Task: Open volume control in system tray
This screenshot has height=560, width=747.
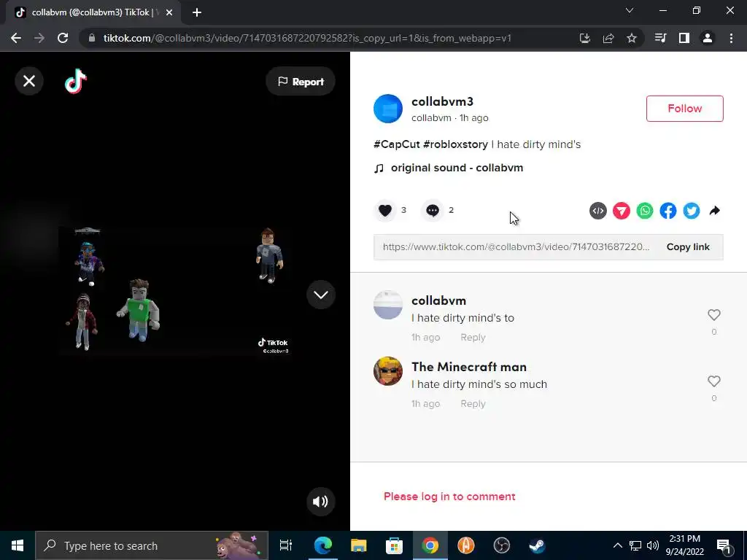Action: coord(653,545)
